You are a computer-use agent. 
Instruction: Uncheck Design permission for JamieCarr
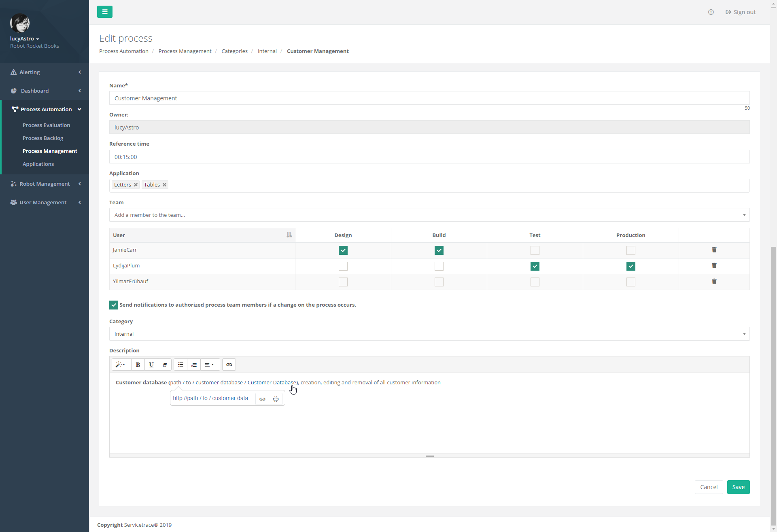click(343, 250)
